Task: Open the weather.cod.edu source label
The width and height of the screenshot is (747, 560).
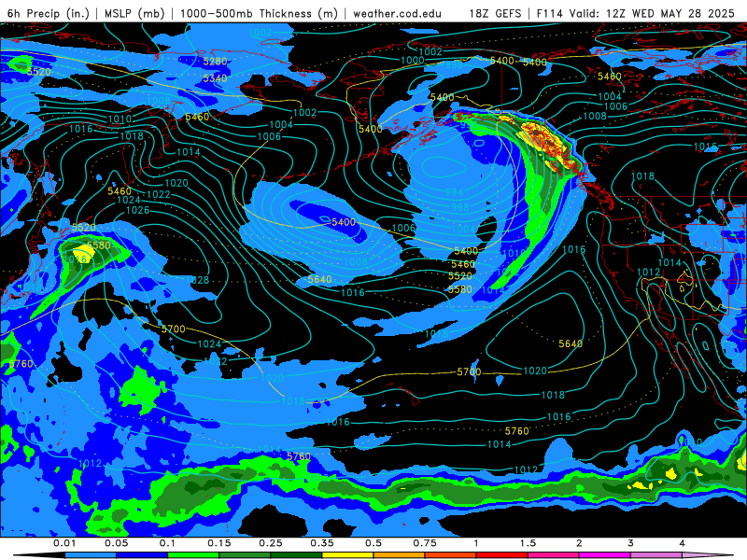Action: click(x=397, y=13)
